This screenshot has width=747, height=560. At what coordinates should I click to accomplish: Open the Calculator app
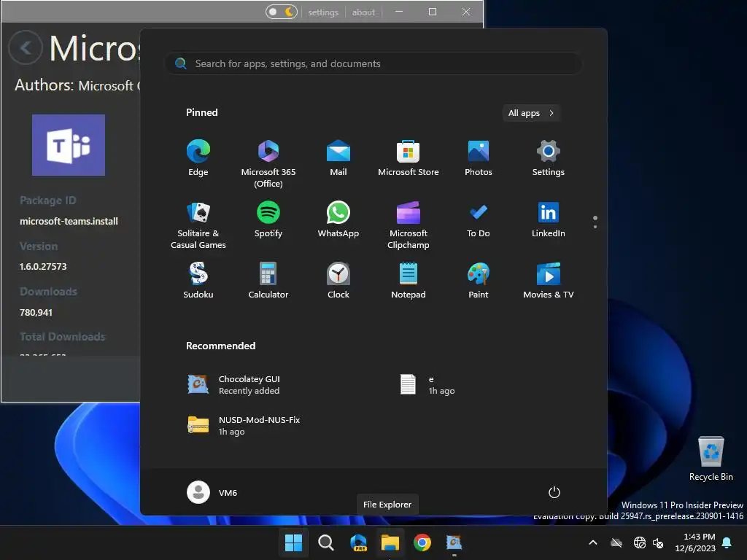(268, 281)
